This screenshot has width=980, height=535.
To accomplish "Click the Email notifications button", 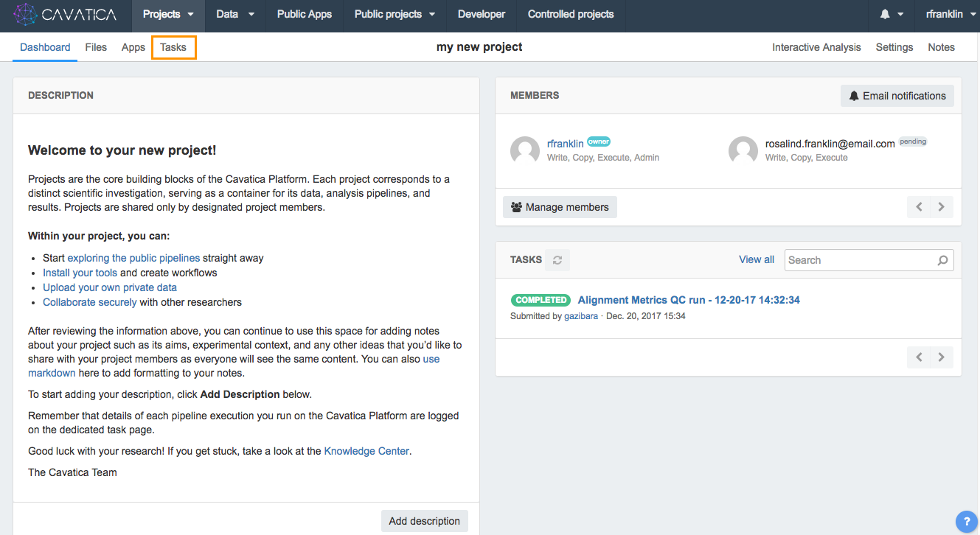I will pos(897,96).
